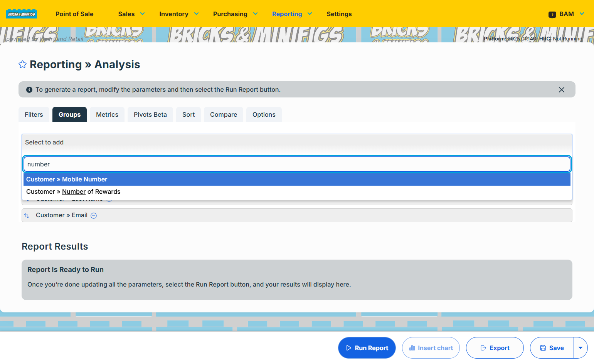The image size is (594, 364).
Task: Click the favorite star beside Reporting » Analysis
Action: (22, 64)
